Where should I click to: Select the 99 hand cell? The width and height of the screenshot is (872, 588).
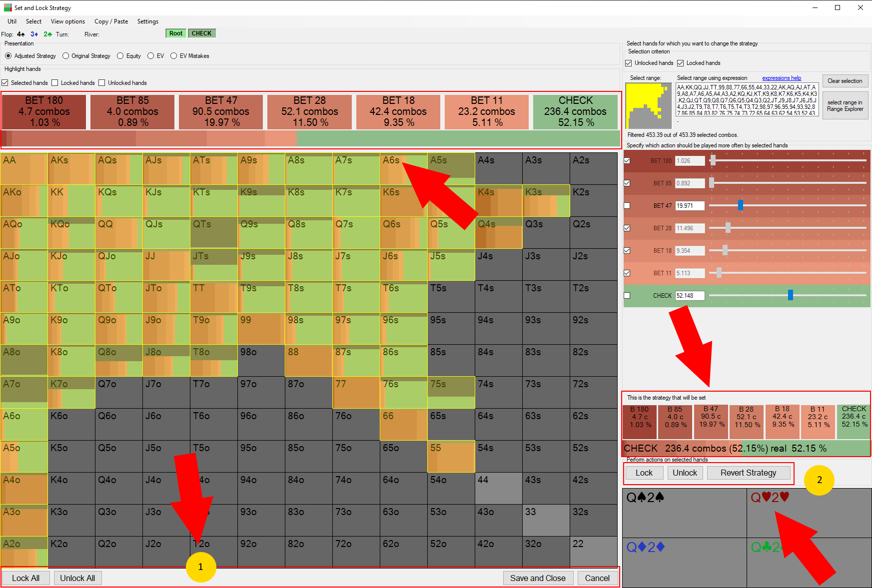[x=261, y=329]
